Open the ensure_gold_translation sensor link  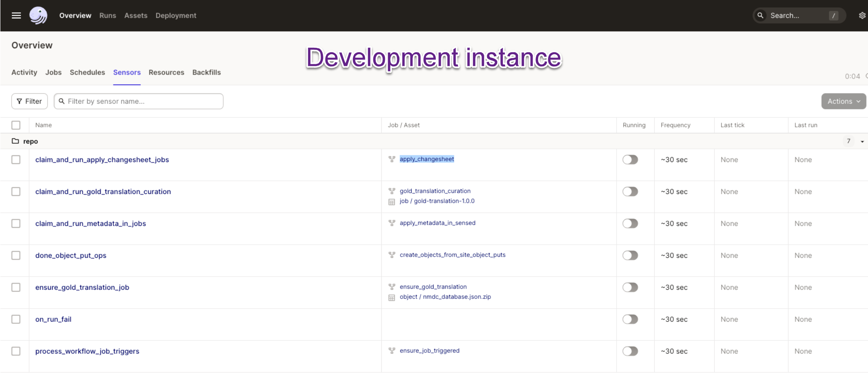coord(433,287)
